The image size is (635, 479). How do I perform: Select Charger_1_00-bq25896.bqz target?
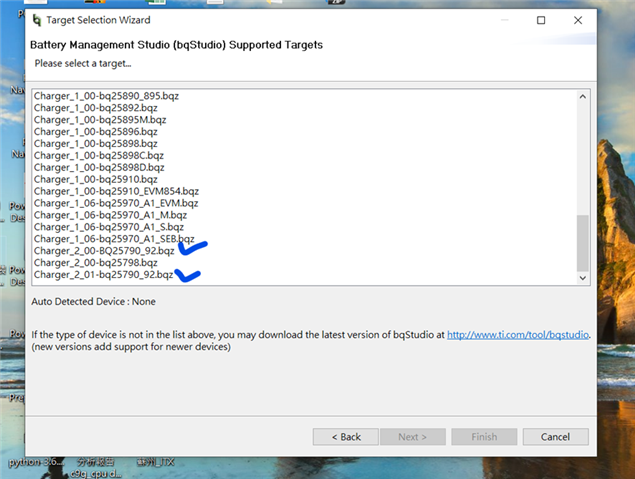(96, 132)
